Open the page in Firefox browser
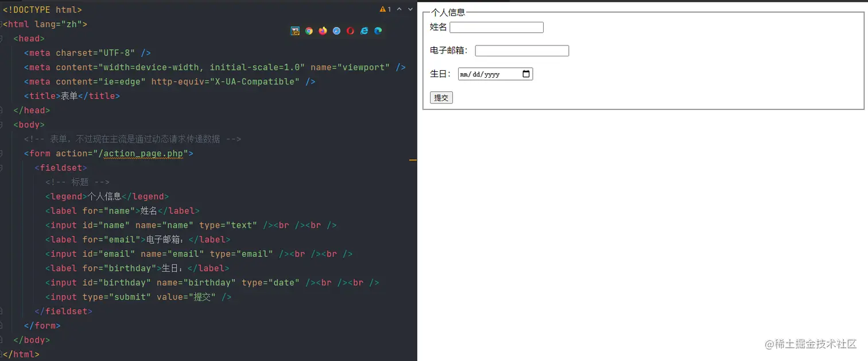 (323, 31)
